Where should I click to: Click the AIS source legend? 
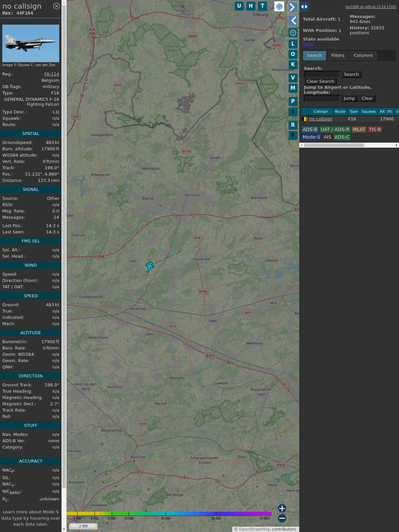tap(328, 137)
